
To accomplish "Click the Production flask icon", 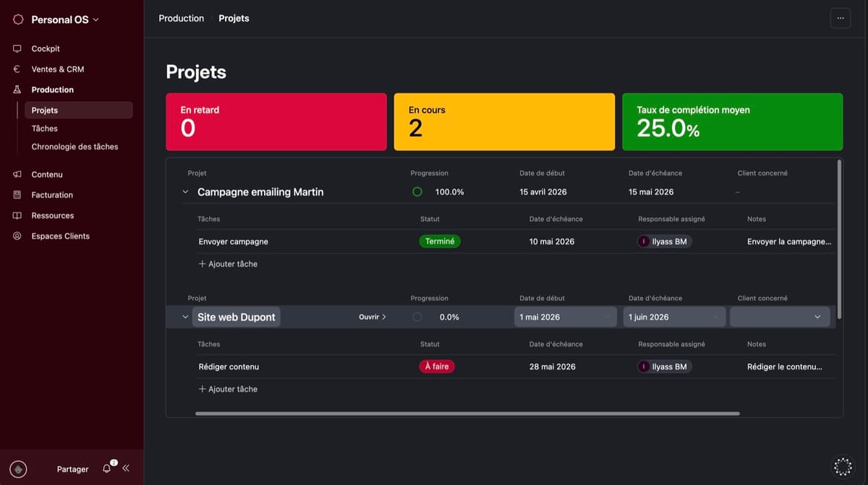I will click(17, 90).
